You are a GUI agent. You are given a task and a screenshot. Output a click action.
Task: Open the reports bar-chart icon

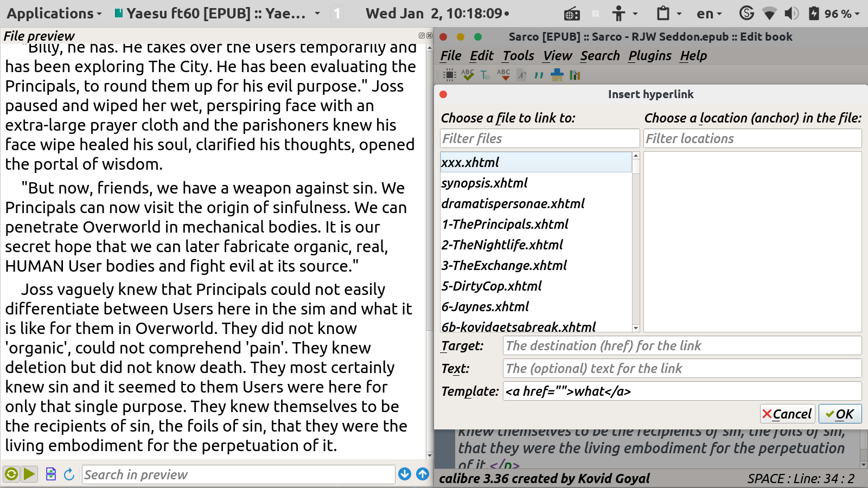575,75
